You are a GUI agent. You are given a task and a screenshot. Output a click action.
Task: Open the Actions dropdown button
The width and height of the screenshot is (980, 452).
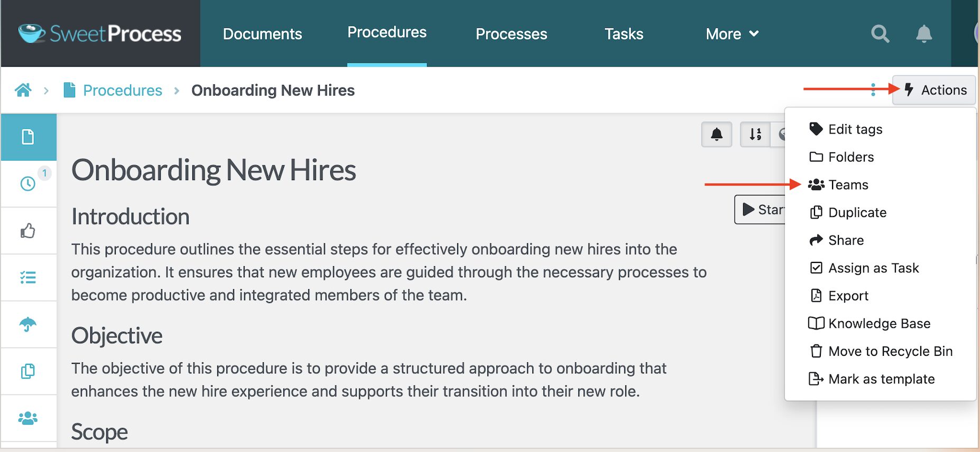[x=933, y=90]
